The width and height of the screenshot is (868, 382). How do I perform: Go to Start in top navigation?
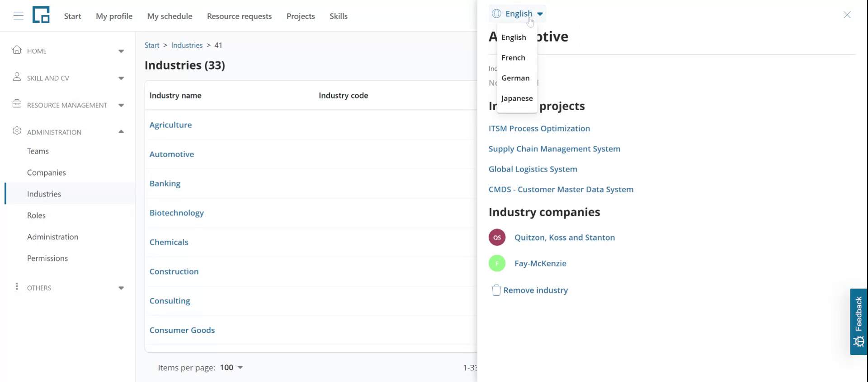click(72, 16)
